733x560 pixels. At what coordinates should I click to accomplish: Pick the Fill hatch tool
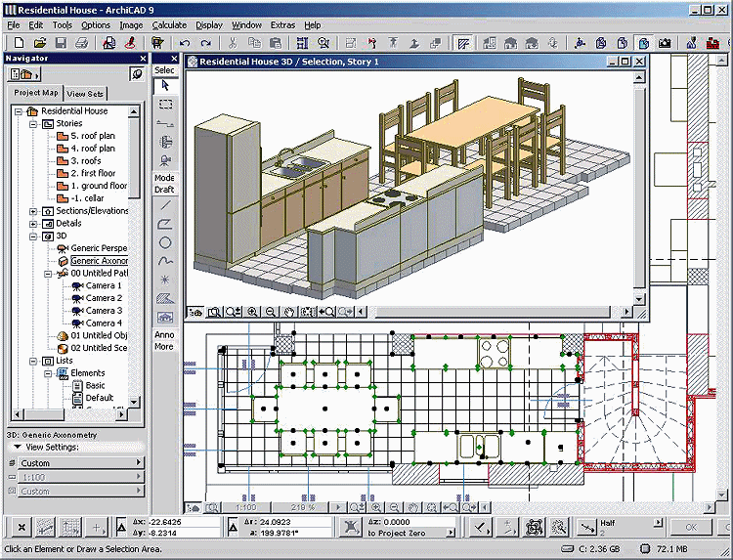click(x=165, y=299)
